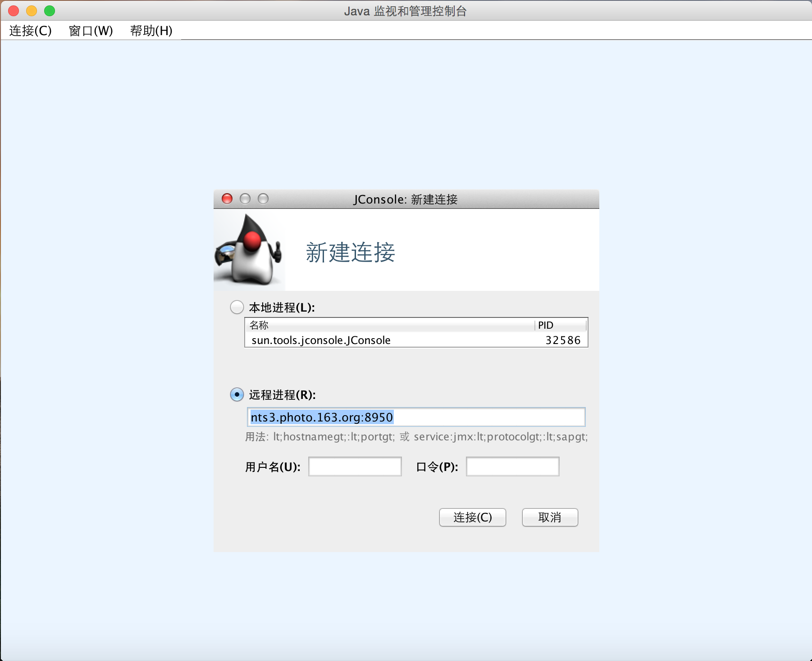
Task: Select the sun.tools.jconsole.JConsole process row
Action: point(416,340)
